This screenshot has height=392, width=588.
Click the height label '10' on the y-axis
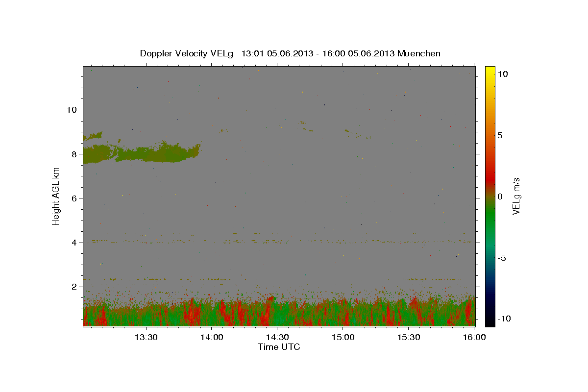(71, 110)
